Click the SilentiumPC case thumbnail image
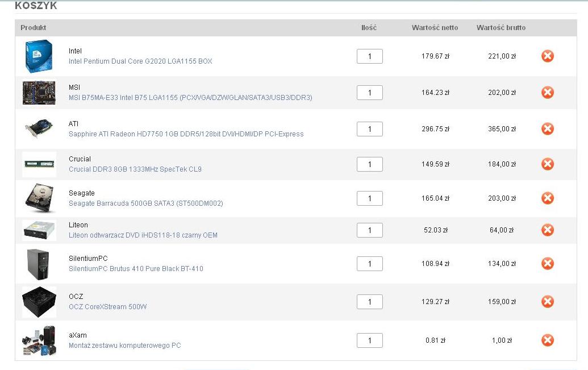 [x=39, y=264]
